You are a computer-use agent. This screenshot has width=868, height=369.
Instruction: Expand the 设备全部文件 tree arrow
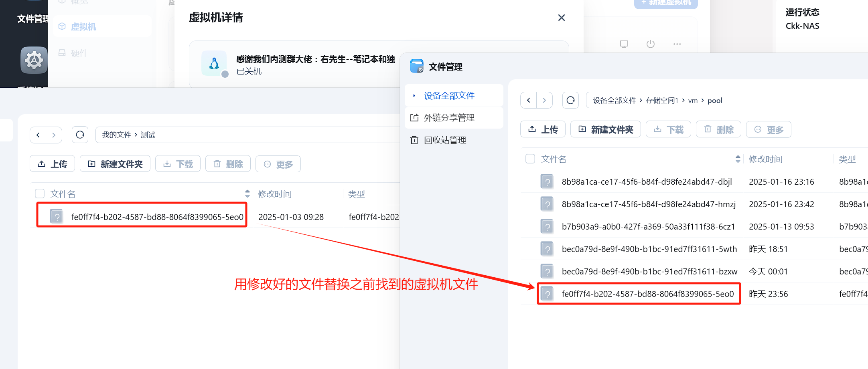tap(414, 96)
